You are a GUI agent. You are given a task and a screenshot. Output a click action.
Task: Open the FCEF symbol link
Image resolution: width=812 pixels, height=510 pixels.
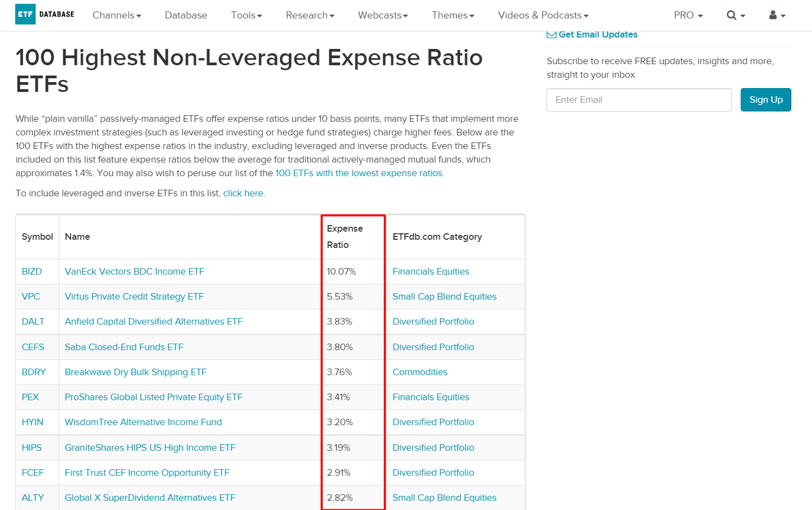(x=33, y=472)
